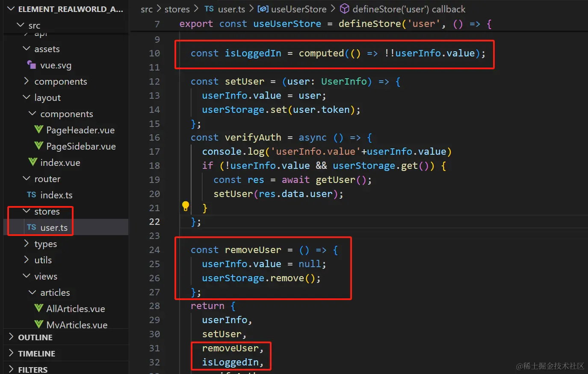The width and height of the screenshot is (588, 374).
Task: Expand the components folder under src
Action: click(x=27, y=81)
